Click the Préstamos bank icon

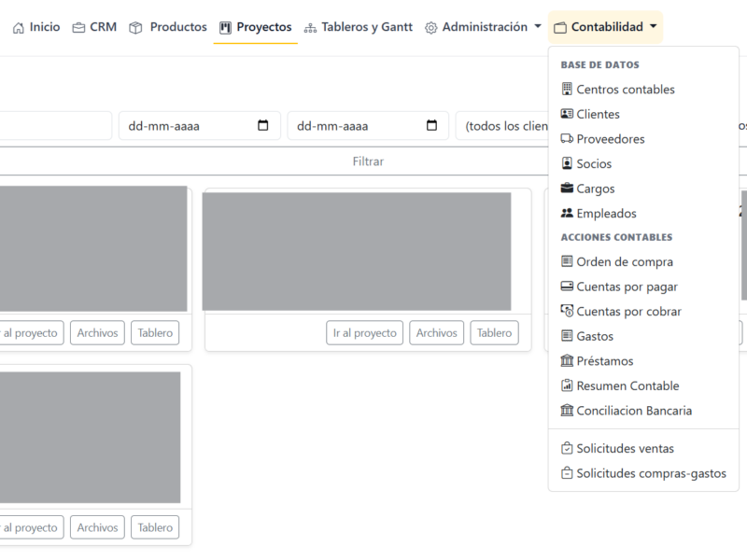point(567,361)
